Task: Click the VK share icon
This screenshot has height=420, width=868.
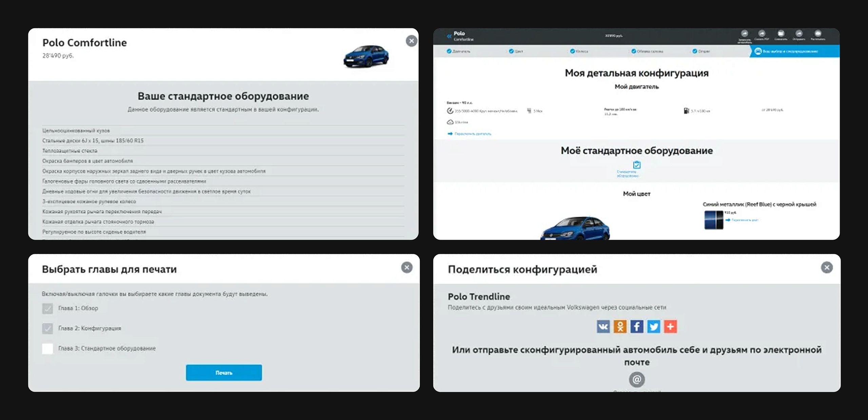Action: [603, 327]
